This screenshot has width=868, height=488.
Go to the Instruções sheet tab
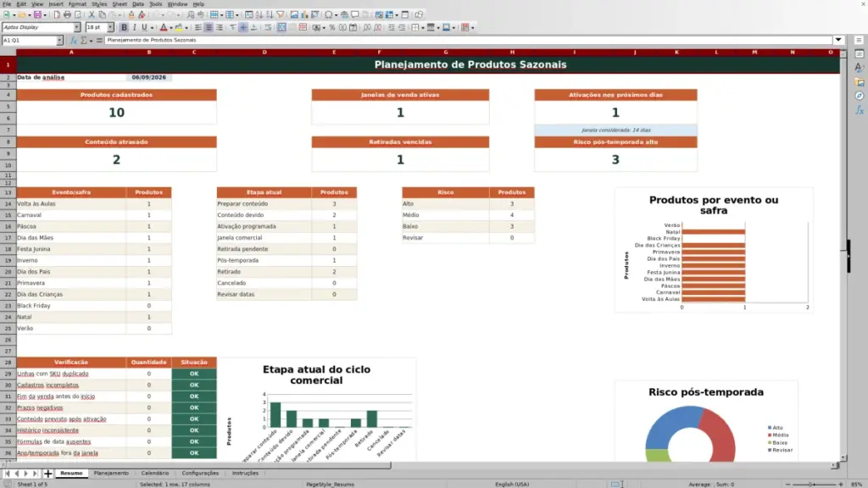(245, 474)
